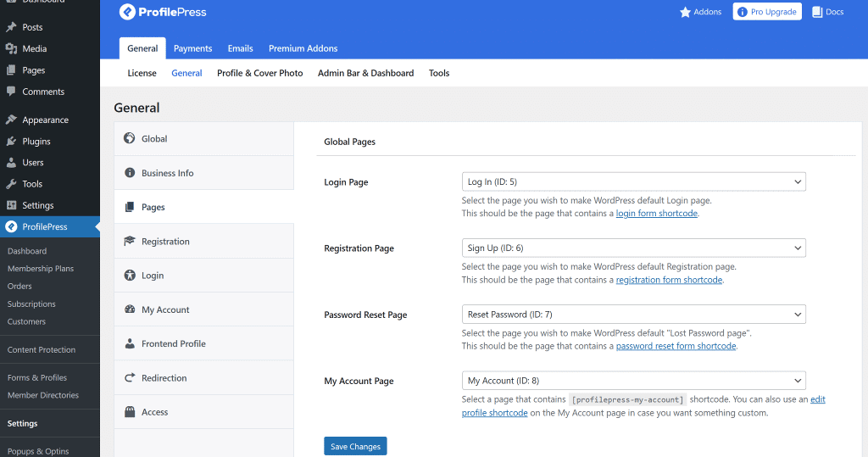
Task: Open the Profile & Cover Photo sub-tab
Action: [x=259, y=73]
